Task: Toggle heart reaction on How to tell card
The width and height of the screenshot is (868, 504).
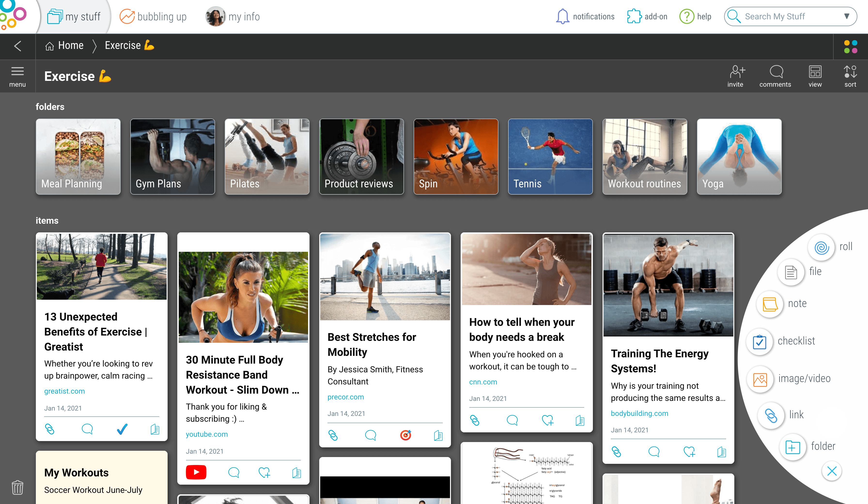Action: (x=547, y=420)
